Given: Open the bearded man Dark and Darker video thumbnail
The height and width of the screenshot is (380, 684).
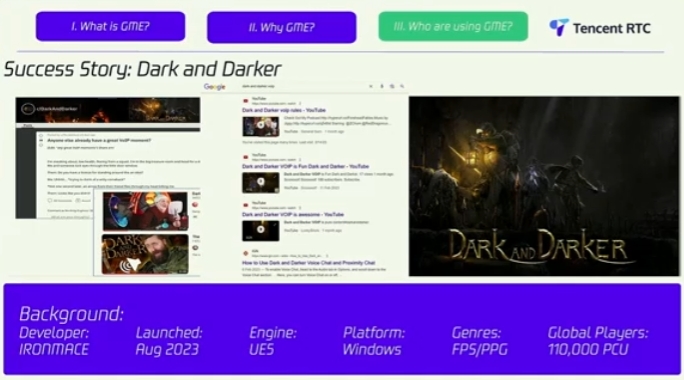Looking at the screenshot, I should pos(145,254).
